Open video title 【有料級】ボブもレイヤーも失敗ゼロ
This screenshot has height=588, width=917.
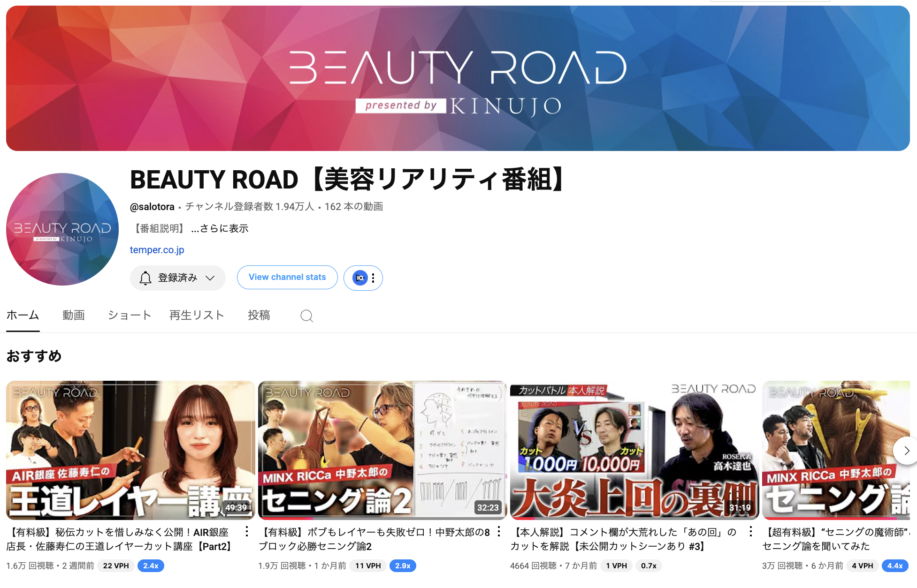374,539
